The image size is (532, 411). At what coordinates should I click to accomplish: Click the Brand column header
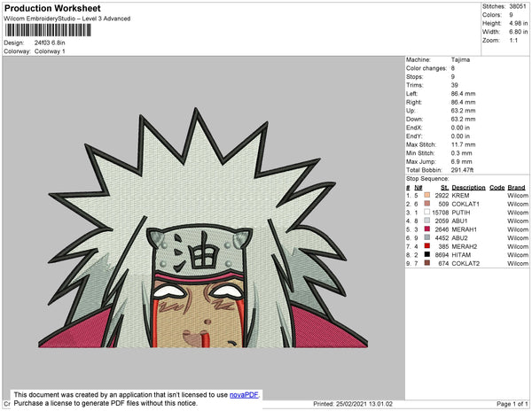coord(516,188)
